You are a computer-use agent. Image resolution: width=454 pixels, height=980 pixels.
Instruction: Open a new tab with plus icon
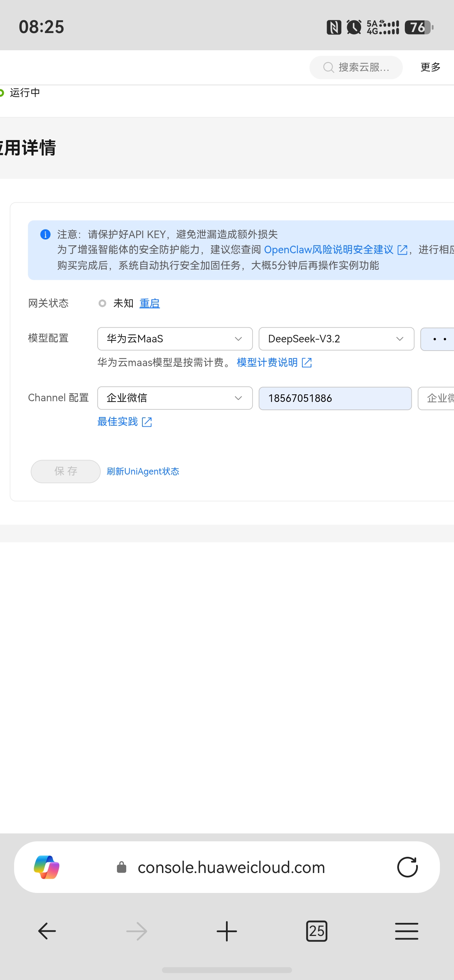coord(227,931)
